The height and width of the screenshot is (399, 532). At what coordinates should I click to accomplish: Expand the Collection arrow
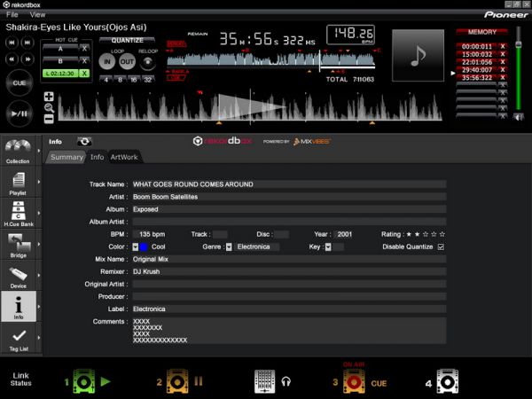tap(39, 151)
